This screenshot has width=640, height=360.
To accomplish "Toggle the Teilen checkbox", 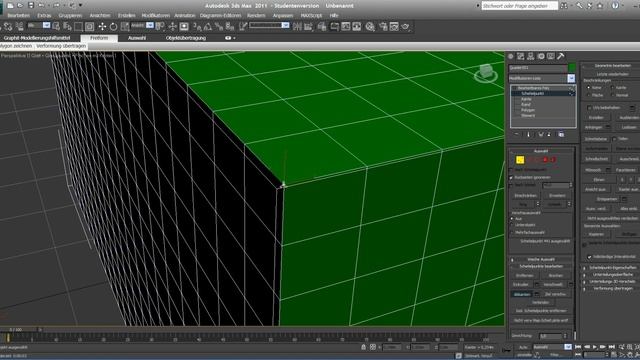I will pyautogui.click(x=615, y=139).
